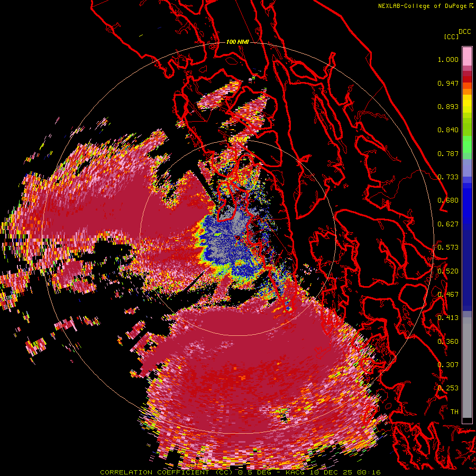Screen dimensions: 476x476
Task: Select the 1.000 legend value
Action: (x=448, y=59)
